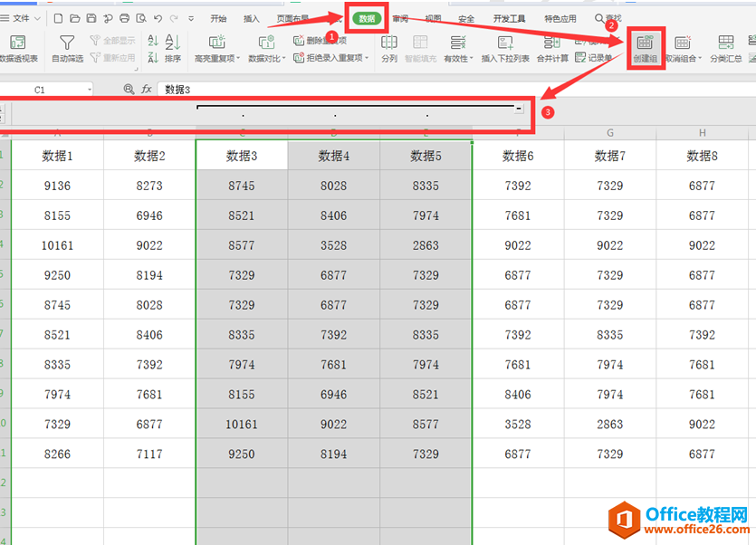Open the sort and filter dialog launcher
Image resolution: width=756 pixels, height=545 pixels.
(x=137, y=69)
